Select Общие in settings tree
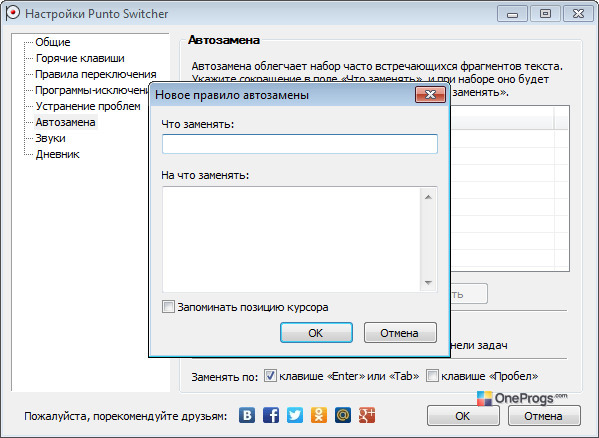The image size is (599, 438). (x=53, y=42)
